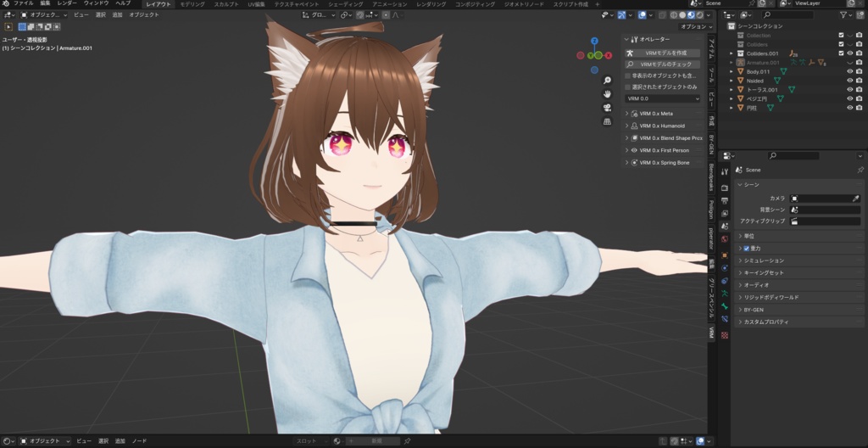868x448 pixels.
Task: Pin the Scene properties with pin icon
Action: pos(860,170)
